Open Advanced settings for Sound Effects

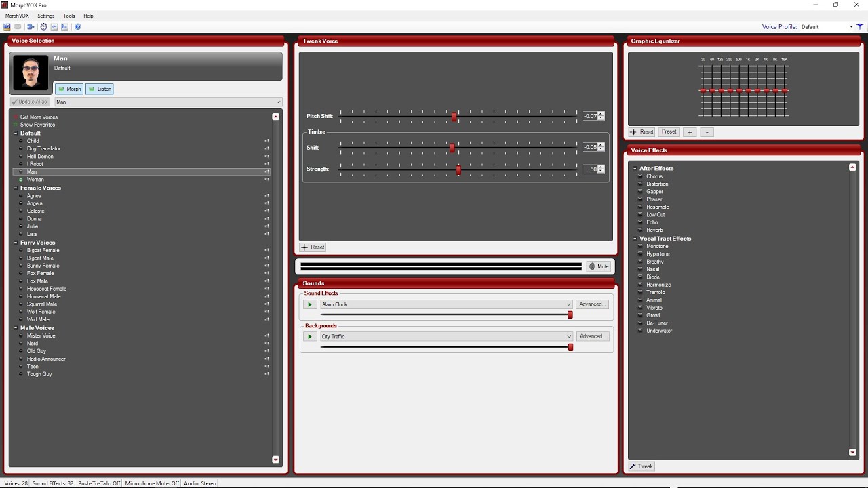click(592, 304)
